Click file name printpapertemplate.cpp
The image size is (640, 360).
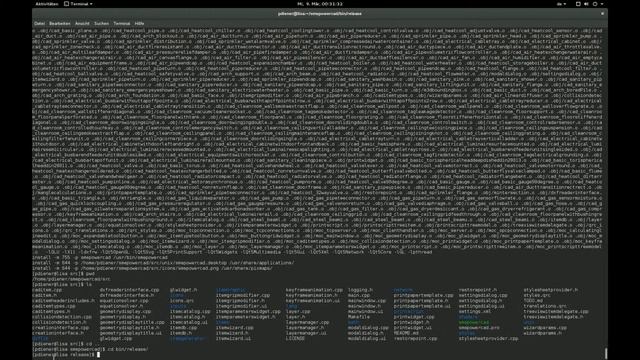pyautogui.click(x=423, y=295)
